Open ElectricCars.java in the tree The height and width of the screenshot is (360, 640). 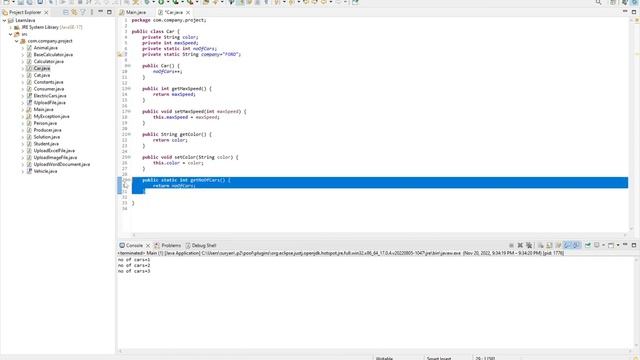coord(50,96)
